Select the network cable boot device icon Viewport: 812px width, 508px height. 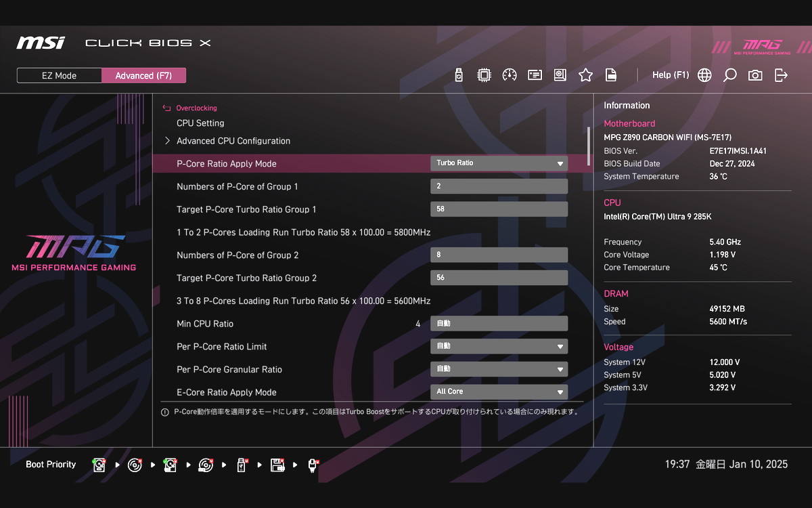pyautogui.click(x=313, y=465)
